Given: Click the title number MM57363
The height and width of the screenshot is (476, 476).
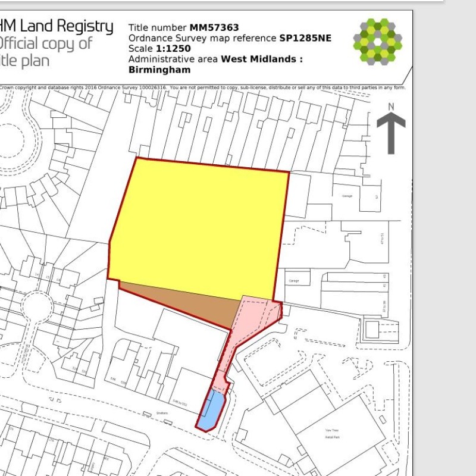Looking at the screenshot, I should tap(214, 27).
